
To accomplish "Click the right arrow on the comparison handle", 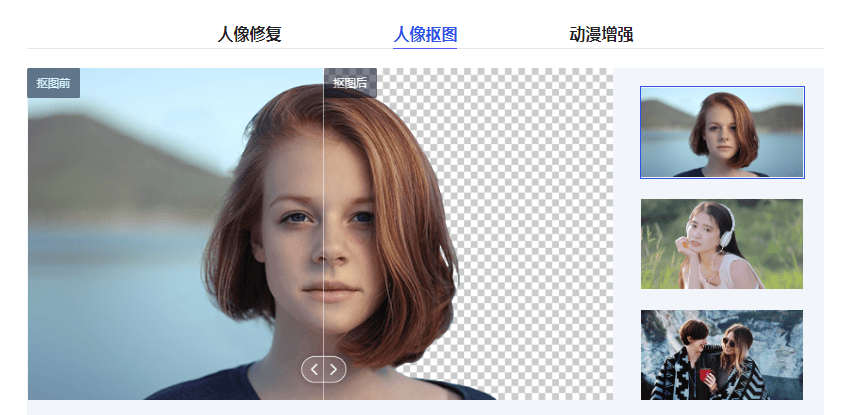I will tap(333, 369).
